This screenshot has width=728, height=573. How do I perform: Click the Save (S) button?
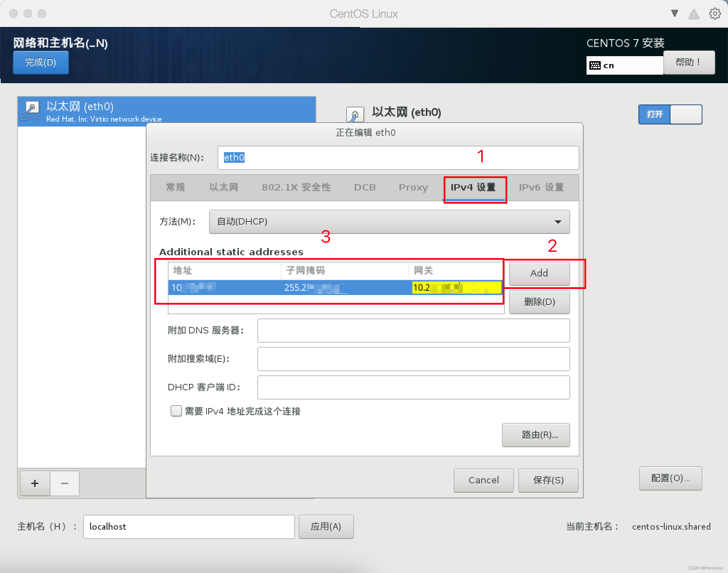548,480
